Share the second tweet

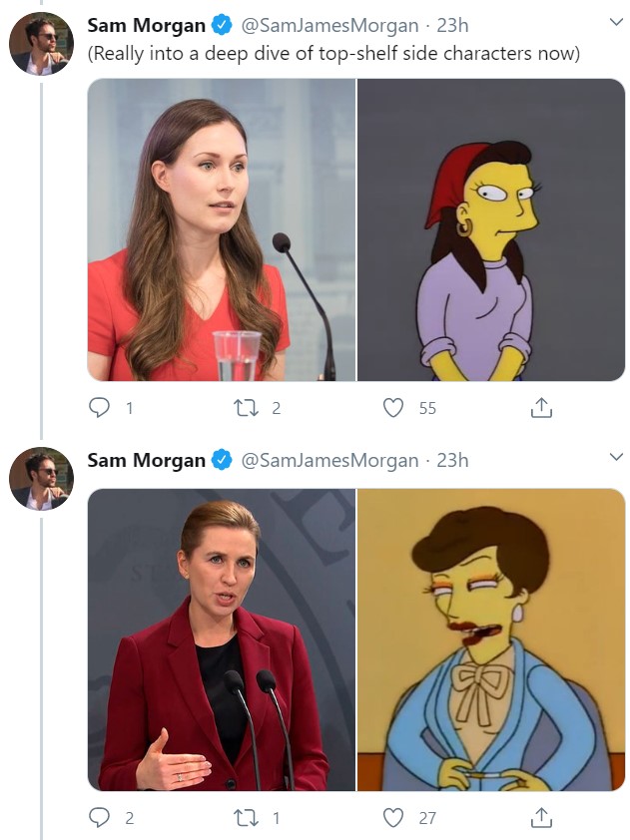click(x=540, y=818)
